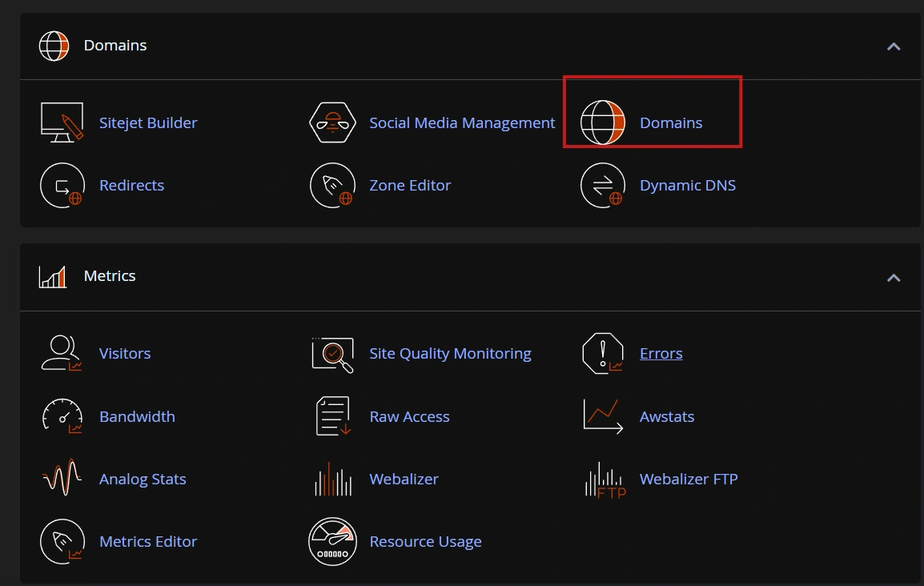Click the Domains globe icon in the list
The image size is (924, 586).
click(602, 122)
